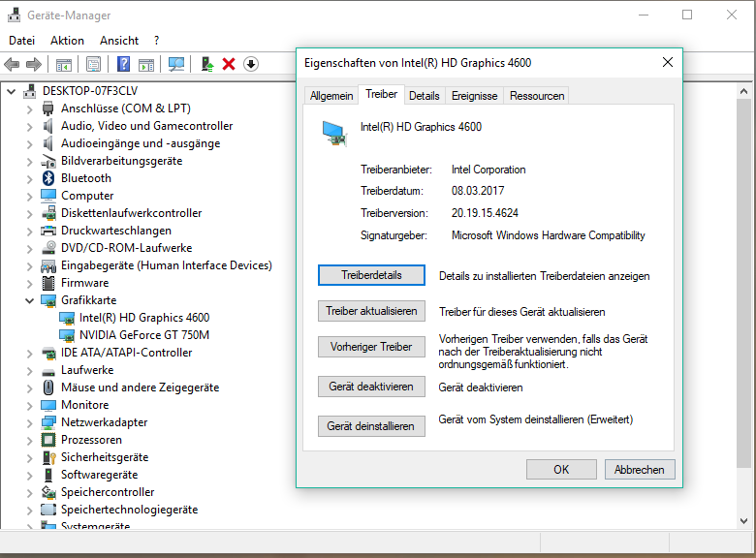756x558 pixels.
Task: Expand Eingabegeräte (Human Interface Devices)
Action: [29, 266]
